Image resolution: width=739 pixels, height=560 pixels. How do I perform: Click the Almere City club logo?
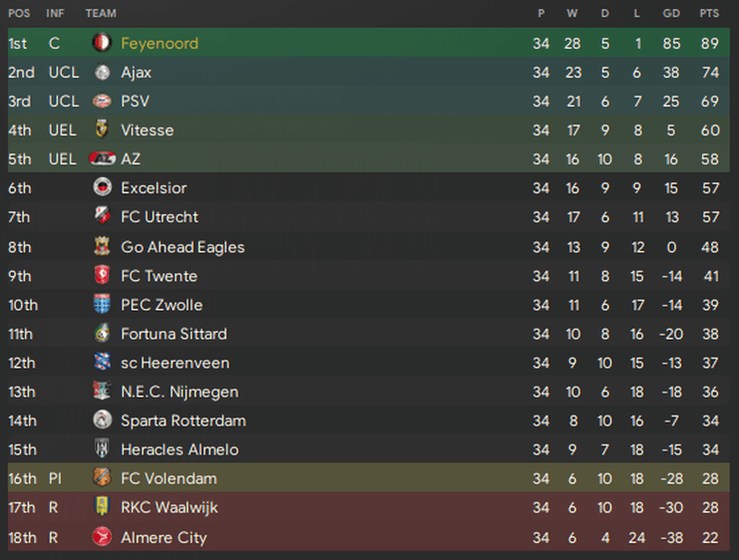pos(103,537)
